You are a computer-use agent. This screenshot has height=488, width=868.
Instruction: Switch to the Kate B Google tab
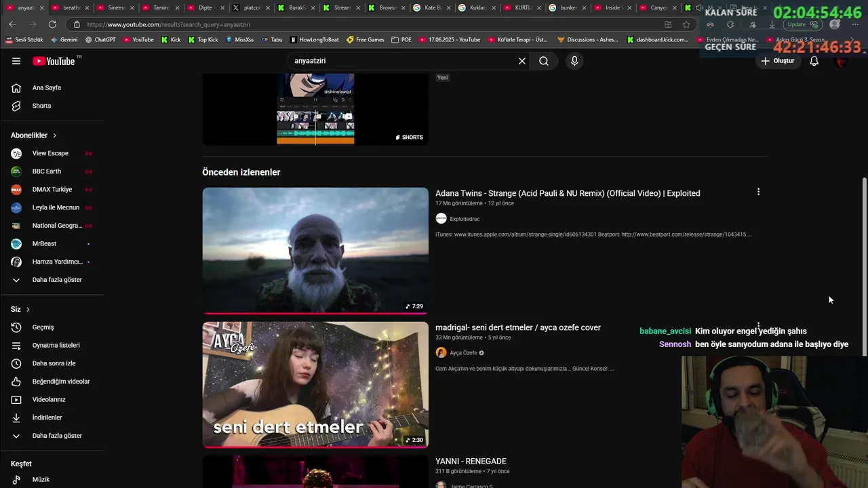(431, 8)
